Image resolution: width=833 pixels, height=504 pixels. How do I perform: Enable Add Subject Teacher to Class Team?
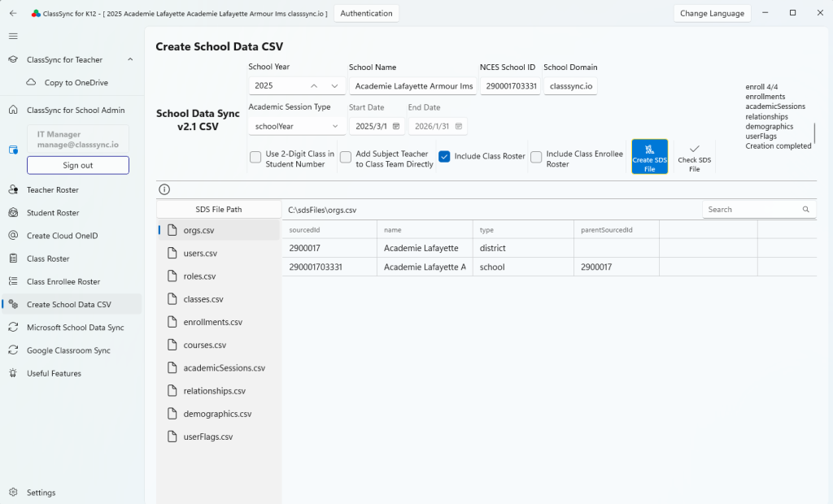click(x=345, y=157)
